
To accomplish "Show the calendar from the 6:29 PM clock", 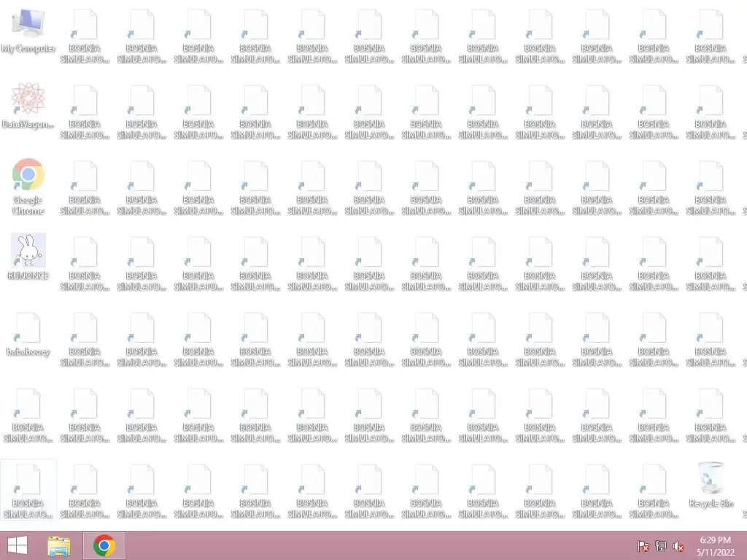I will [716, 546].
